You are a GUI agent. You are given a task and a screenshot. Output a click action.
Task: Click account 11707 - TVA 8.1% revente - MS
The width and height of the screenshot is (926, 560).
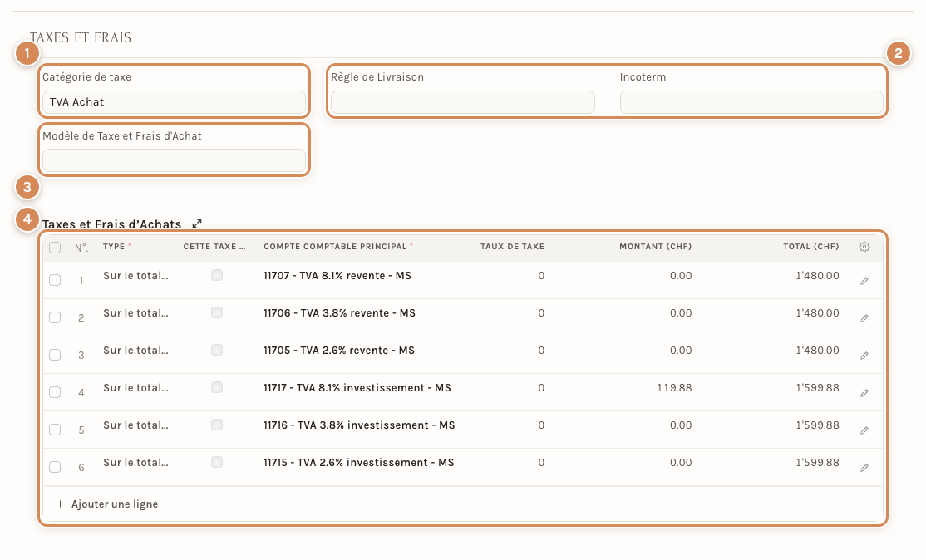click(337, 276)
